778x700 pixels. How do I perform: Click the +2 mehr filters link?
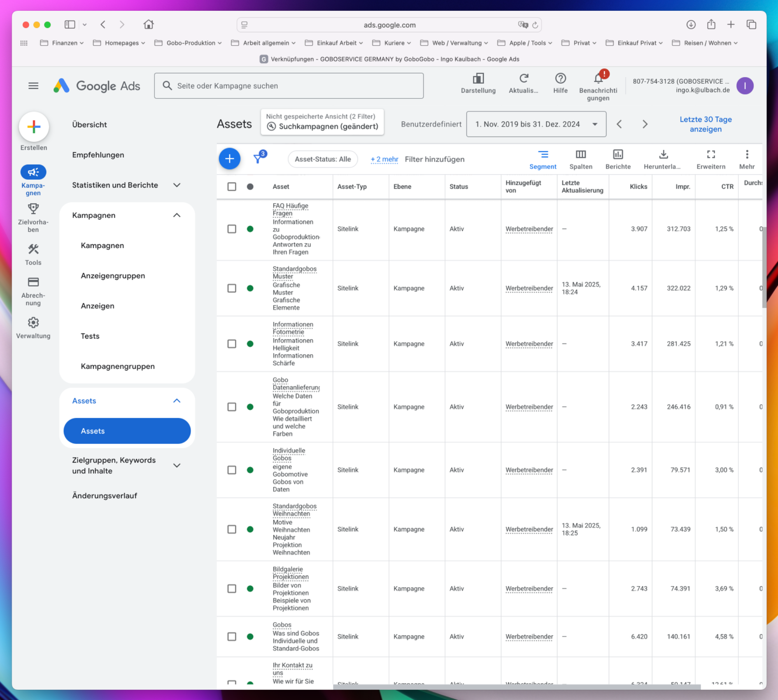(x=384, y=159)
